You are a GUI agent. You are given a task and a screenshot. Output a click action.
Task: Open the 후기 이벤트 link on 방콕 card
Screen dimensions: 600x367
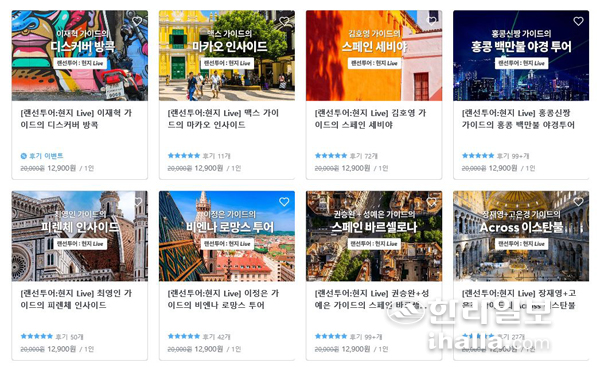(42, 156)
